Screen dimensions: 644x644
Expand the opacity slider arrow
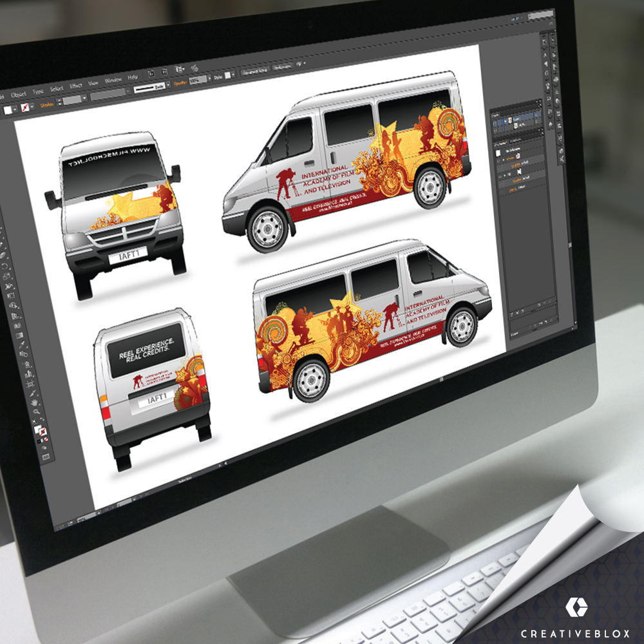(209, 78)
